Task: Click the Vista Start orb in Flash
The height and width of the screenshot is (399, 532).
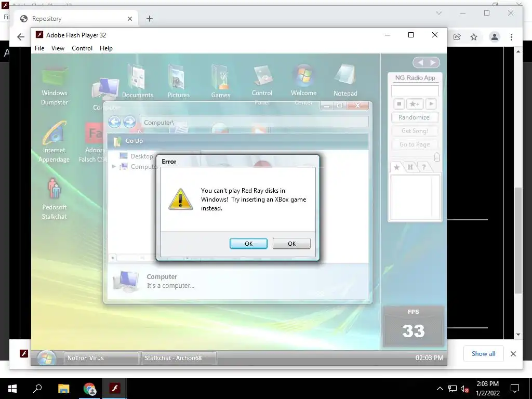Action: point(46,358)
